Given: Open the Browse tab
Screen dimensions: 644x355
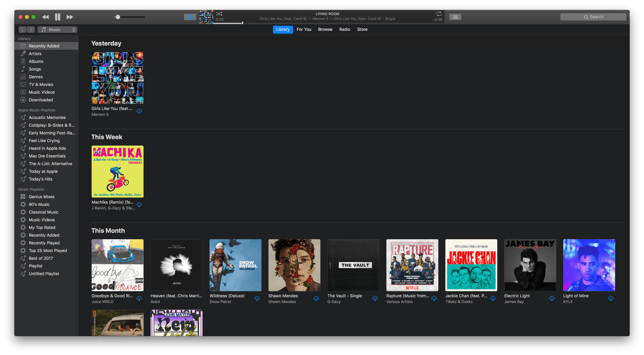Looking at the screenshot, I should click(325, 29).
